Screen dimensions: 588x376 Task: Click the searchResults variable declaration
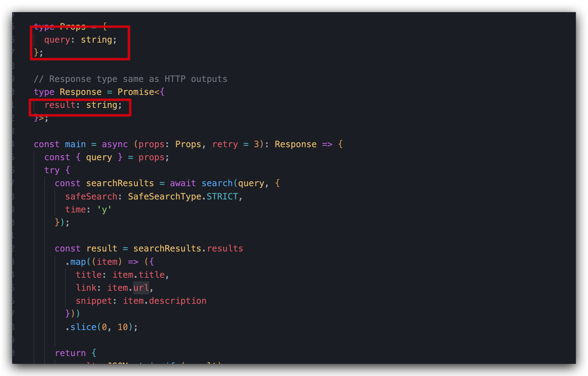tap(120, 183)
